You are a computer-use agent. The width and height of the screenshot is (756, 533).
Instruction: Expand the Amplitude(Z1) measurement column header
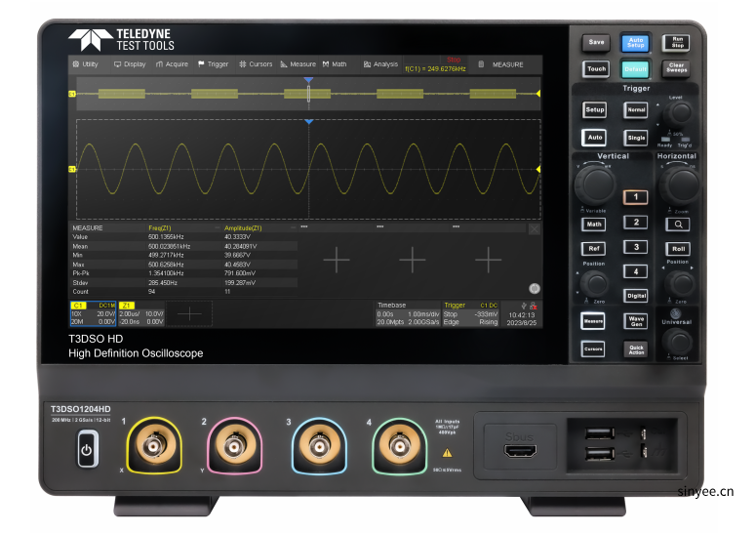(x=259, y=227)
